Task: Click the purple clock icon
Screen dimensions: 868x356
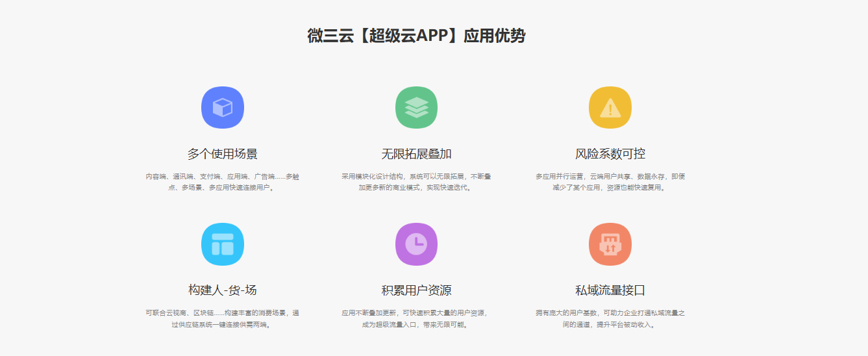Action: 416,244
